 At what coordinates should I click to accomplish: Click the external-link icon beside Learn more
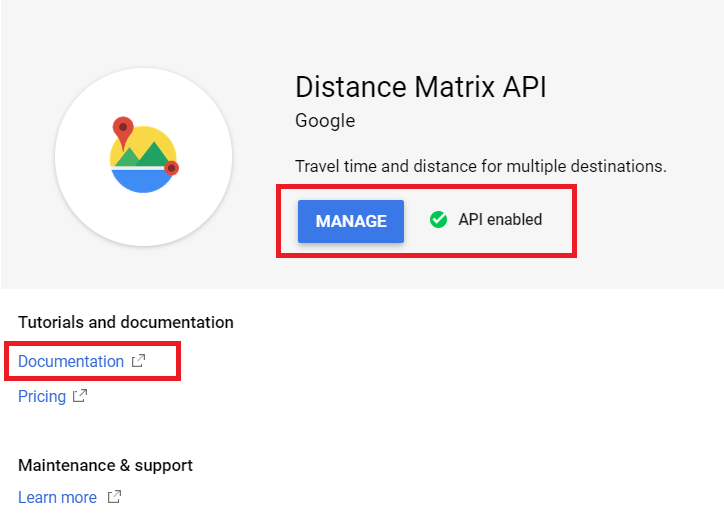pos(114,497)
